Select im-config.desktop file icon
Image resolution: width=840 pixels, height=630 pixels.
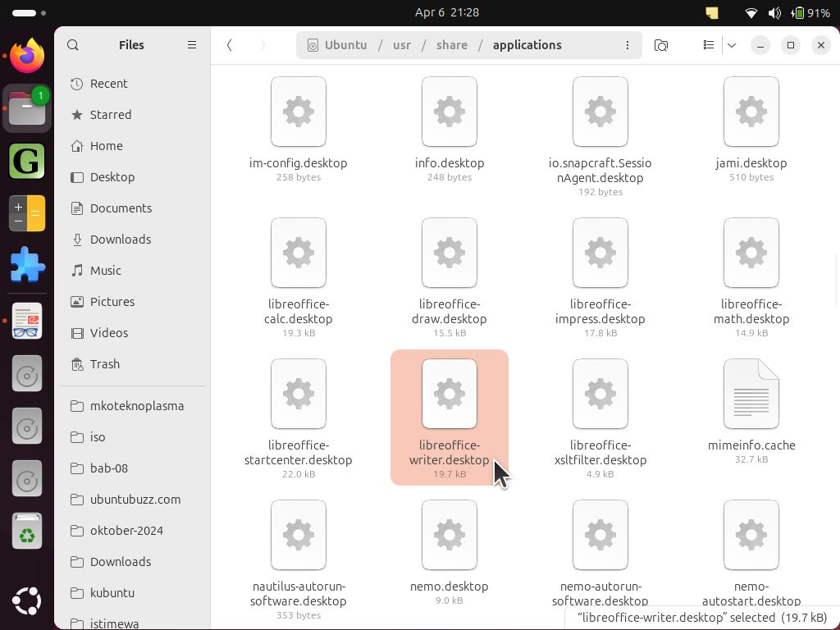tap(299, 112)
